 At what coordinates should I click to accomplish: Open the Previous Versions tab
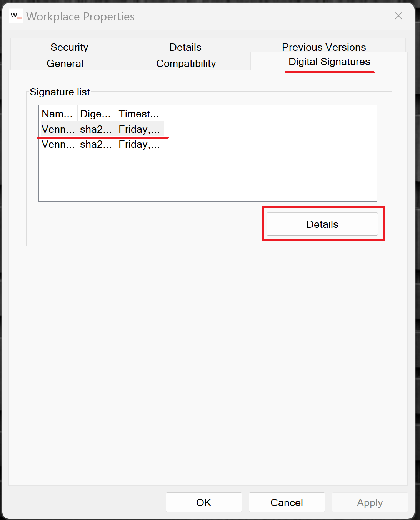click(324, 47)
